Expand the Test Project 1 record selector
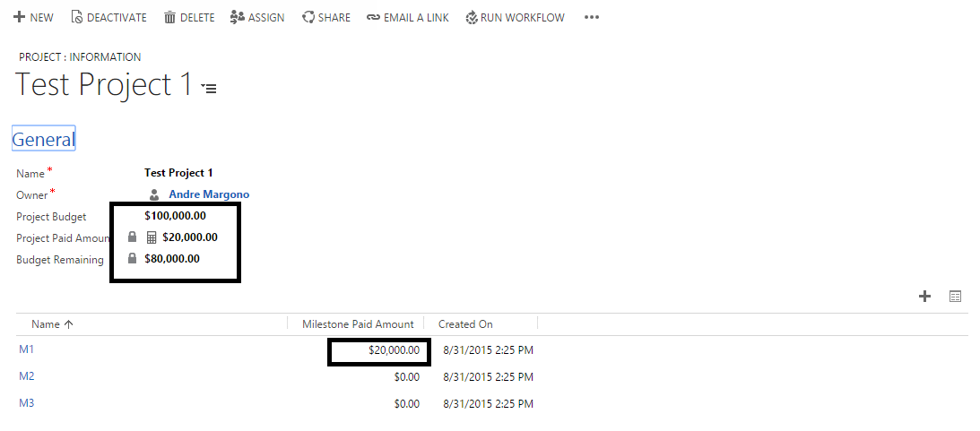This screenshot has width=980, height=431. click(209, 88)
